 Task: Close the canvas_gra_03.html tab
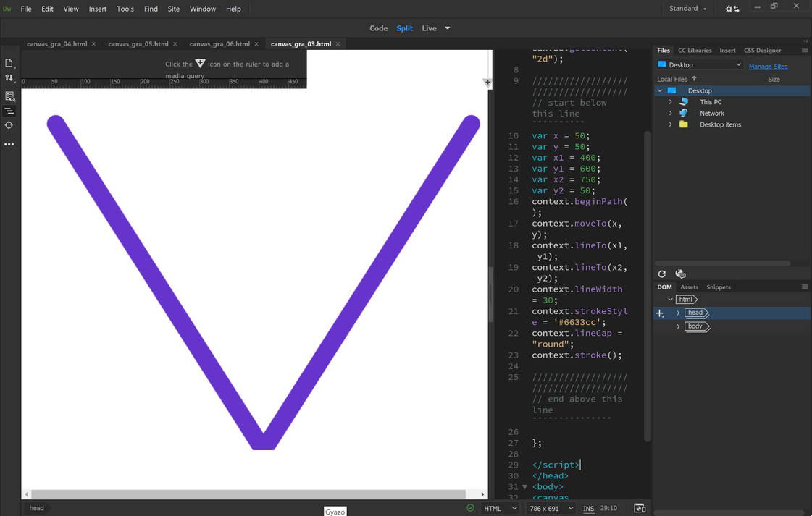[x=338, y=44]
